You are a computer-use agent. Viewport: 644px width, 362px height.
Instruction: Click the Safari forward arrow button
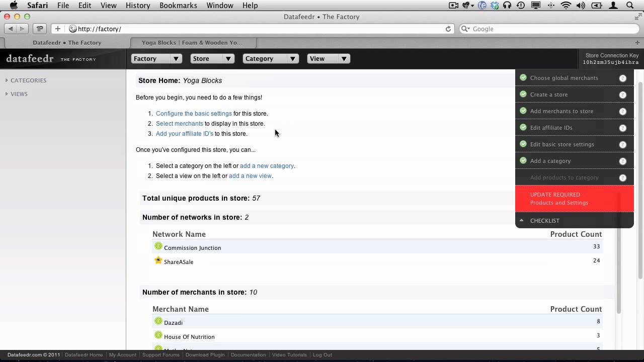click(x=22, y=29)
